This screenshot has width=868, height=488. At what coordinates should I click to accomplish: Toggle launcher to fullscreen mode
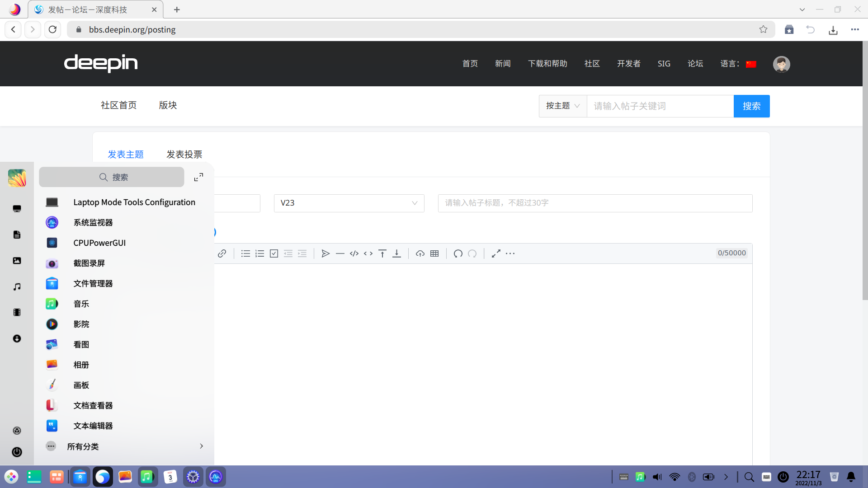pos(198,177)
